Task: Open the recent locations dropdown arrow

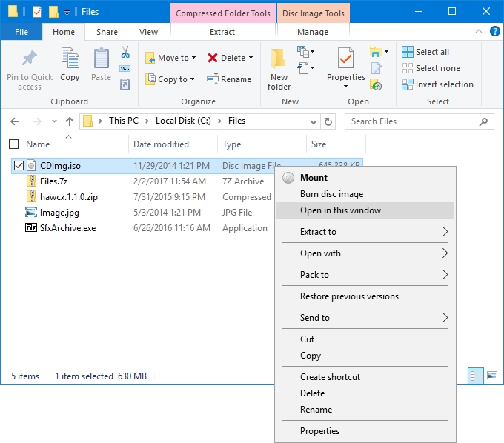Action: coord(54,121)
